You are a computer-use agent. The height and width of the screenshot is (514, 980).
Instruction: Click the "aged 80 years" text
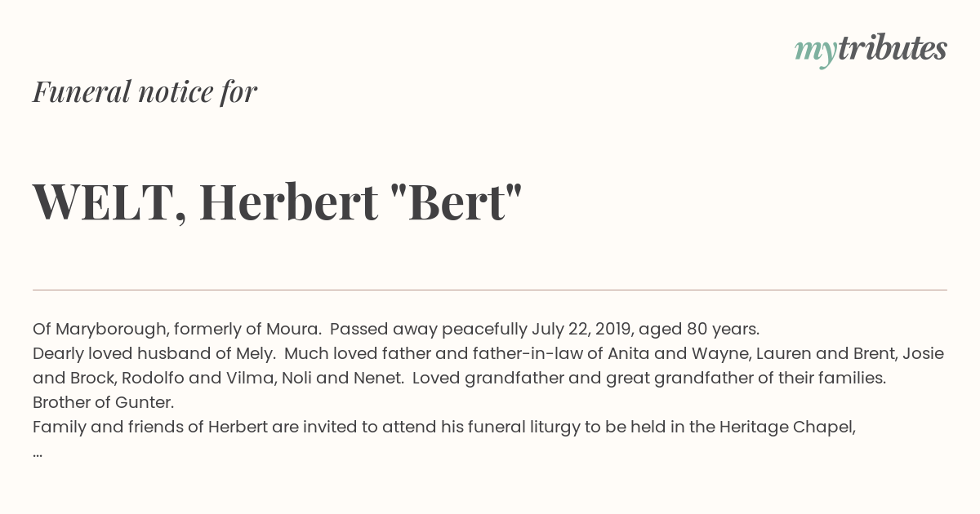tap(699, 329)
